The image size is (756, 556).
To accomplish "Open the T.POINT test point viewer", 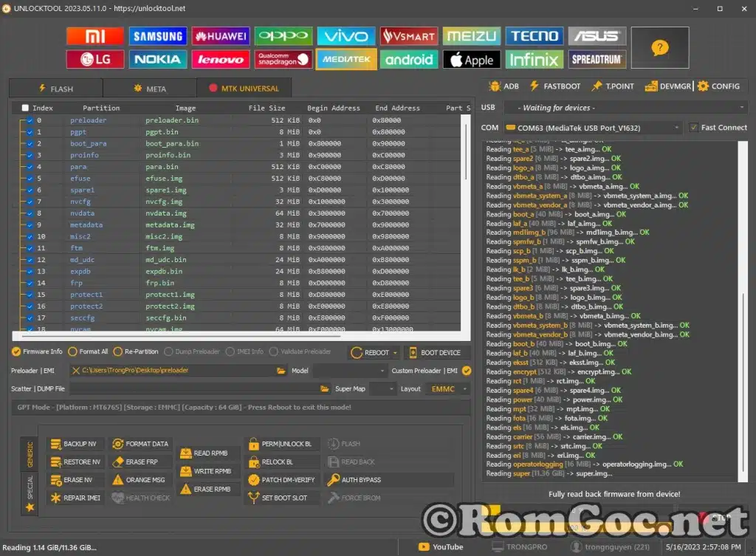I will 613,86.
